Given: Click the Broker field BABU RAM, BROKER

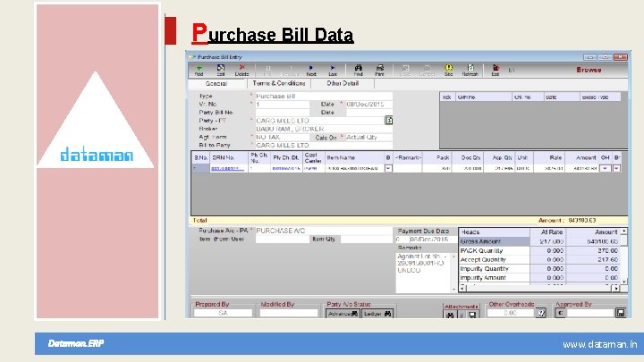Looking at the screenshot, I should tap(324, 129).
